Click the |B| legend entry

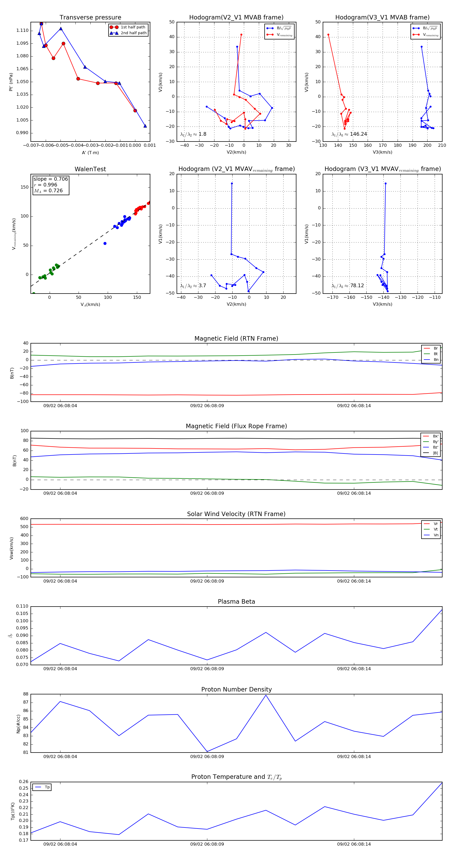coord(431,453)
